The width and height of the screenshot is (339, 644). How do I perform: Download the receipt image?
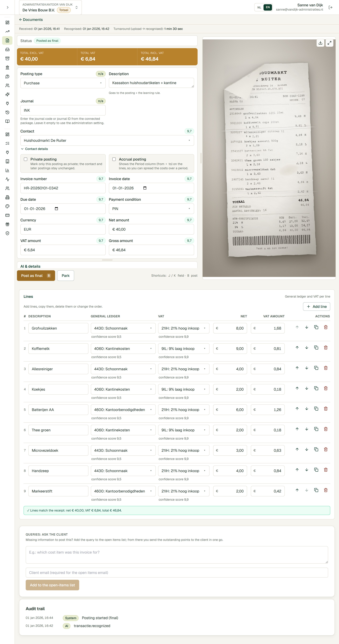(x=320, y=43)
